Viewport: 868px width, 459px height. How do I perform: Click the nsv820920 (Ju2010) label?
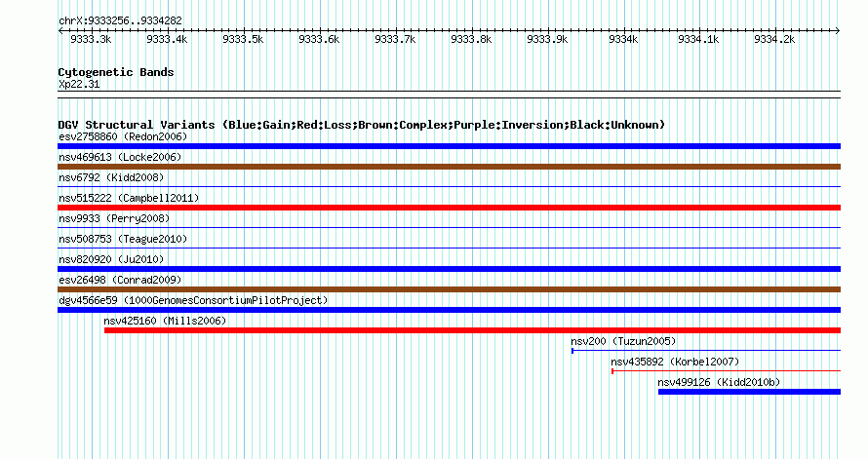click(111, 259)
